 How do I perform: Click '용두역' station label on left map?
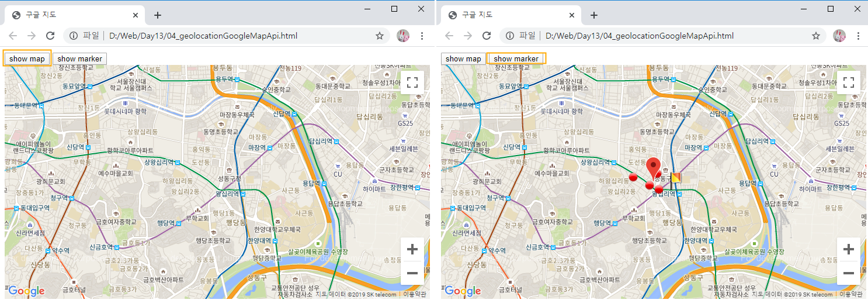[224, 78]
